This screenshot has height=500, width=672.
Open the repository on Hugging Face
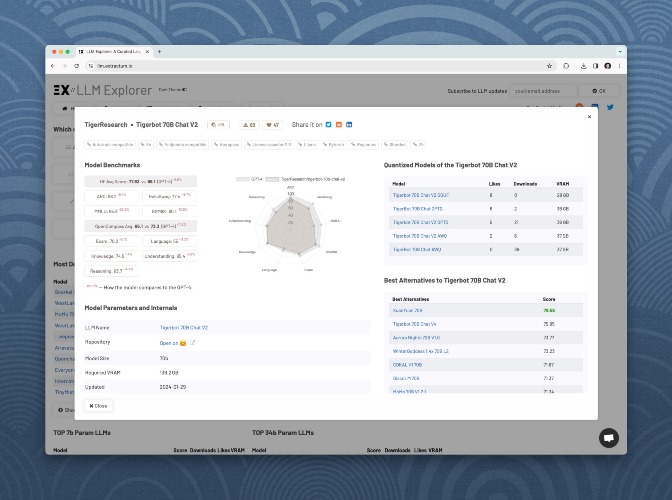[x=173, y=343]
